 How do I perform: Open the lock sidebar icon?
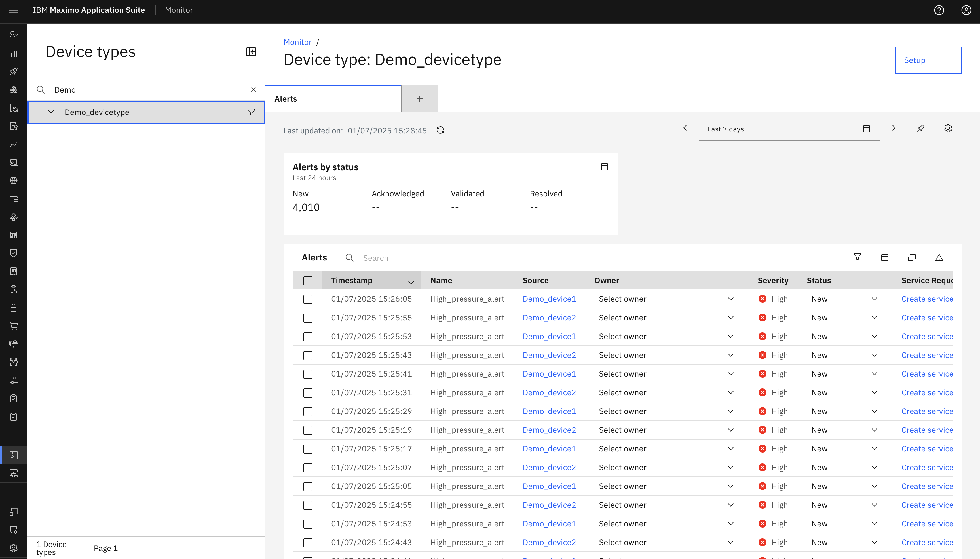click(x=13, y=308)
